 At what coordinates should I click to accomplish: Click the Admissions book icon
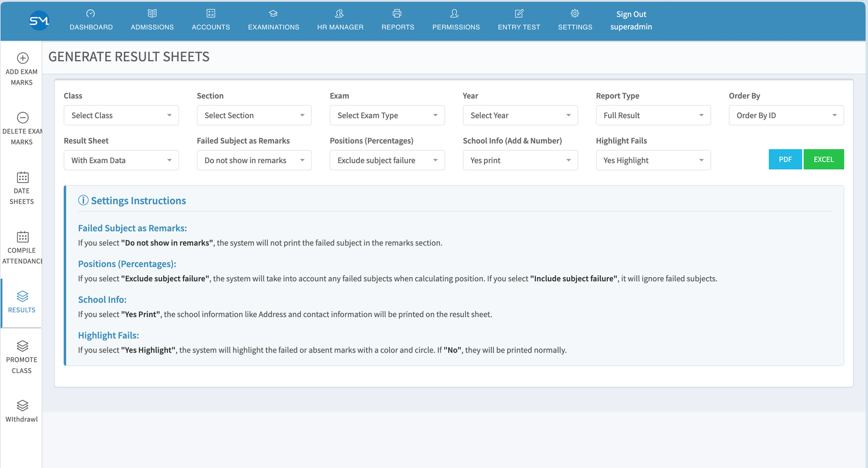152,14
